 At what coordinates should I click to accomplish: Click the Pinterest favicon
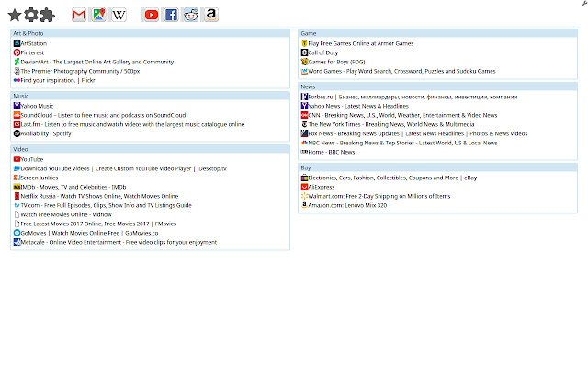point(17,52)
